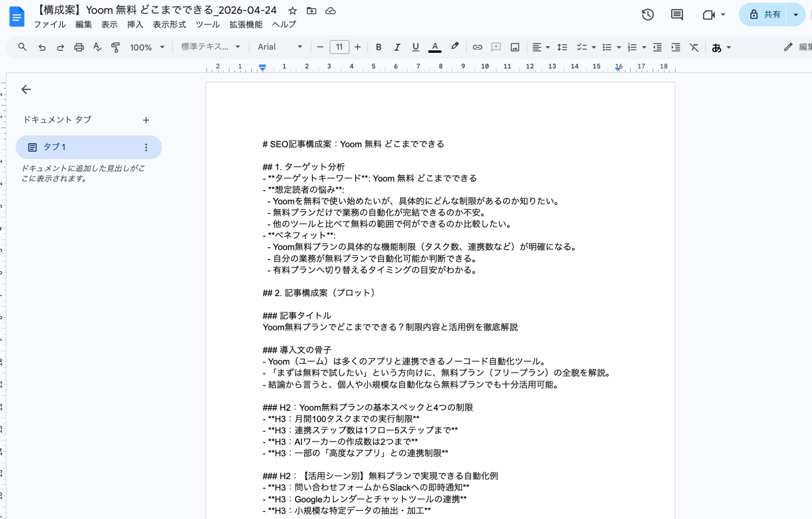Check cloud save status icon
The image size is (812, 519).
[330, 11]
